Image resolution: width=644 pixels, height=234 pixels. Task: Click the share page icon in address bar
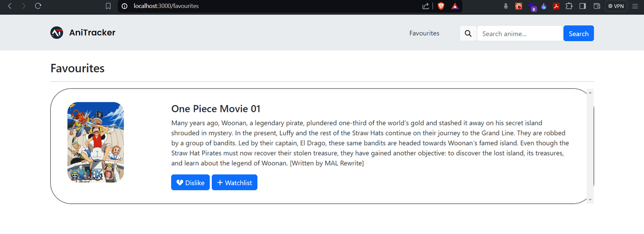[x=426, y=6]
